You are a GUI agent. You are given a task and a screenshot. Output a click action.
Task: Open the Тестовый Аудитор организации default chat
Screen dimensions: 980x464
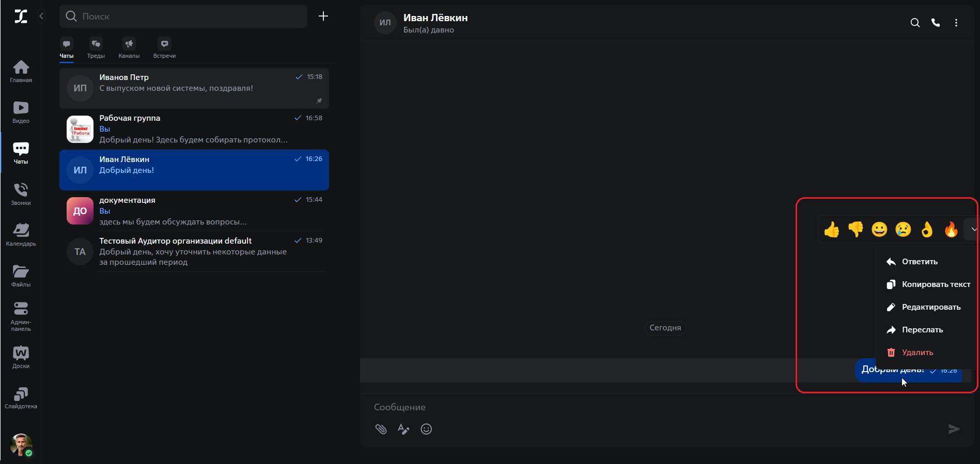[x=194, y=251]
